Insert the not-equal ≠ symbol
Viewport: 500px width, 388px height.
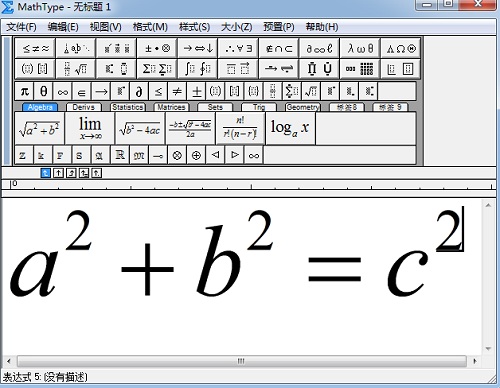pos(177,91)
